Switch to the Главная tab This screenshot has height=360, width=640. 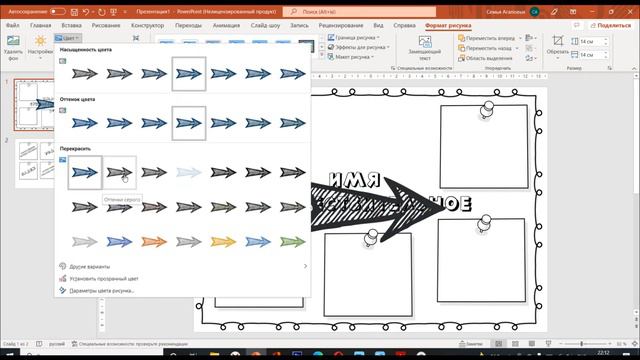pyautogui.click(x=40, y=25)
